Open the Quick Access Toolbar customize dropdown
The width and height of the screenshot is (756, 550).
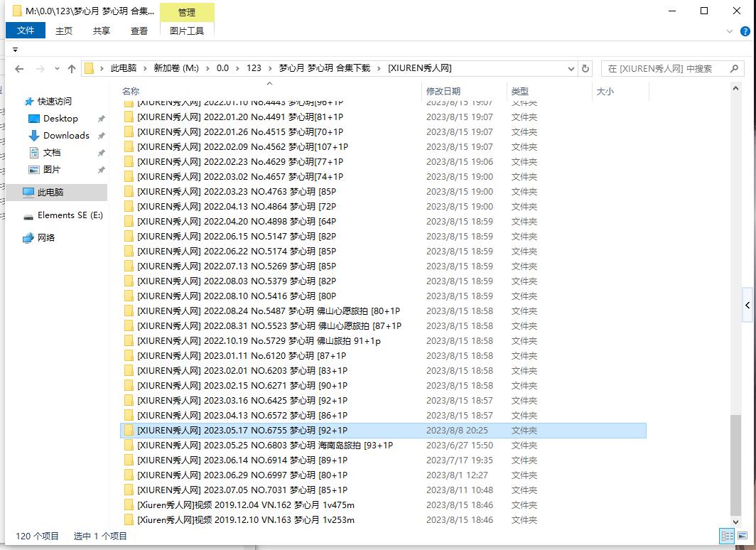point(15,50)
